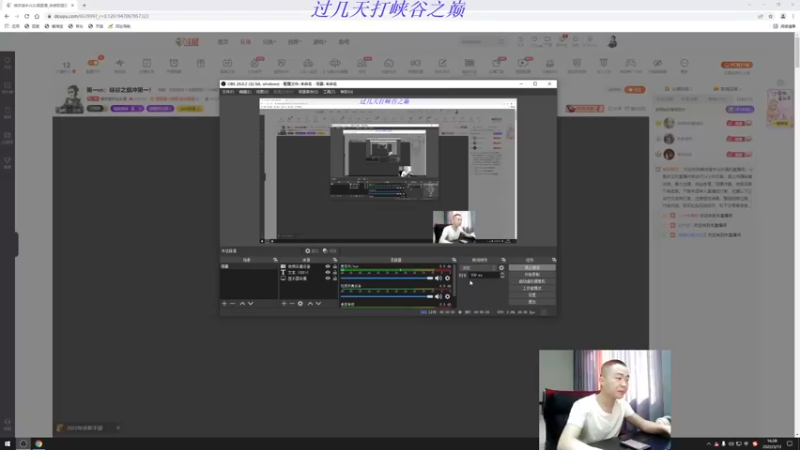Open the user avatar on Douyu header
Image resolution: width=800 pixels, height=450 pixels.
[612, 42]
